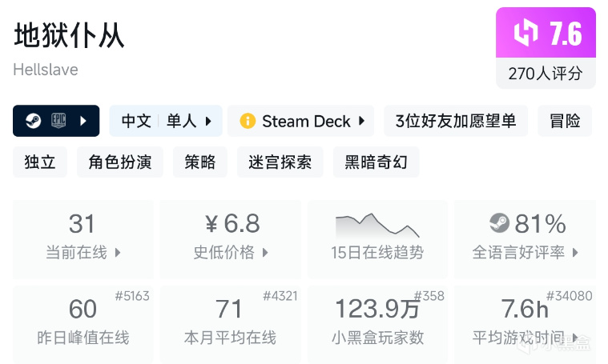Select the 冒险 genre tag
This screenshot has width=608, height=364.
tap(565, 121)
